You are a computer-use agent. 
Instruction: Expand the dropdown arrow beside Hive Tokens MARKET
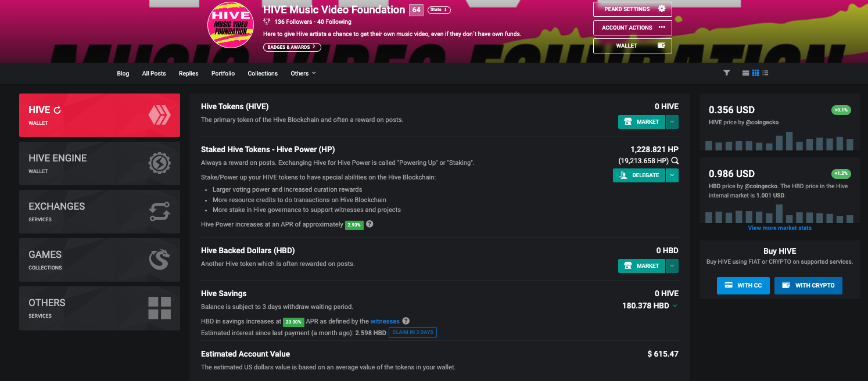[x=672, y=122]
